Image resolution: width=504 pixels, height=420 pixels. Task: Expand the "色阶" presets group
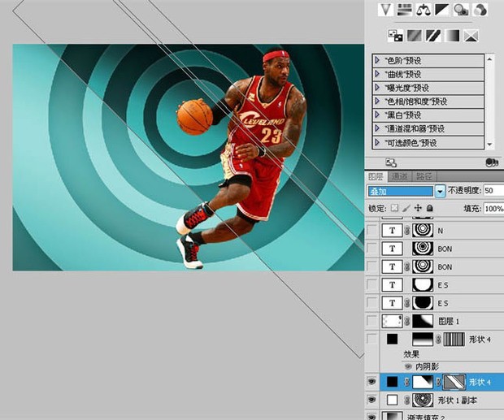(x=377, y=61)
